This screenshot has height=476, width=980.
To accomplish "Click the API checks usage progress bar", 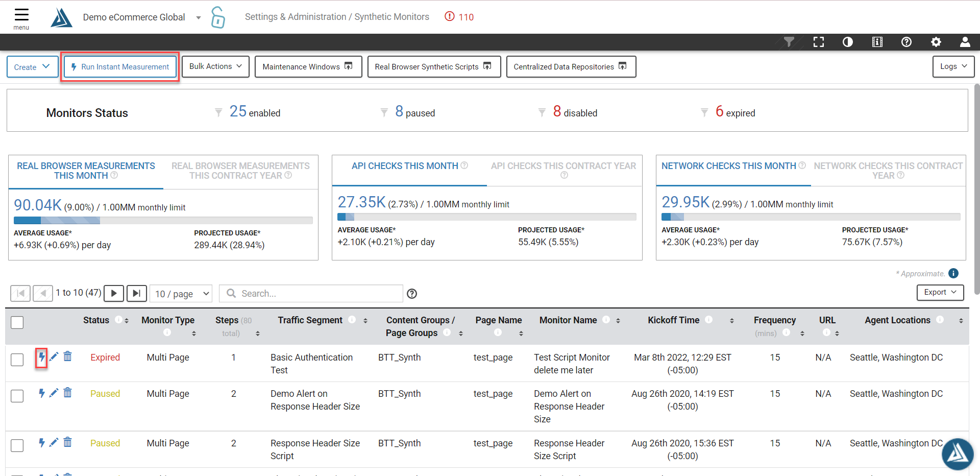I will [487, 217].
